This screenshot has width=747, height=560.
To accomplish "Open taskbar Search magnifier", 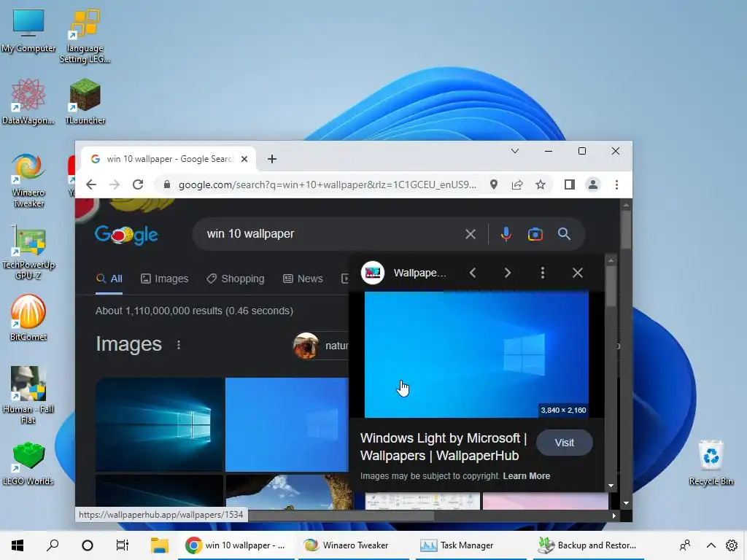I will pyautogui.click(x=53, y=545).
